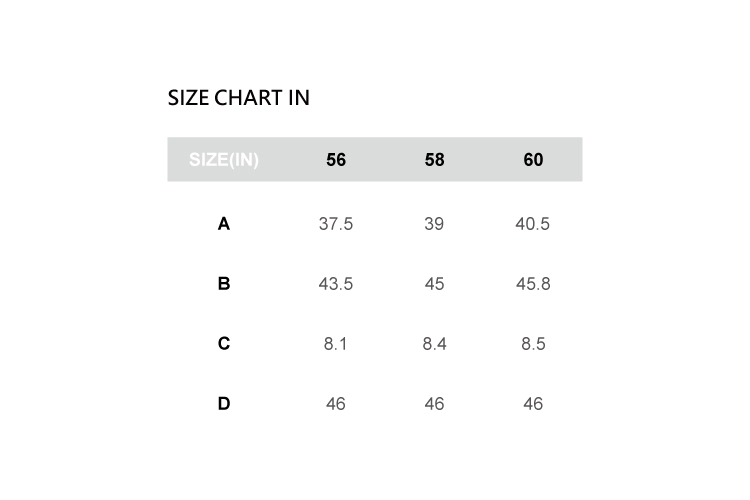Screen dimensions: 750x500
Task: Click the SIZE CHART IN heading
Action: pos(238,98)
